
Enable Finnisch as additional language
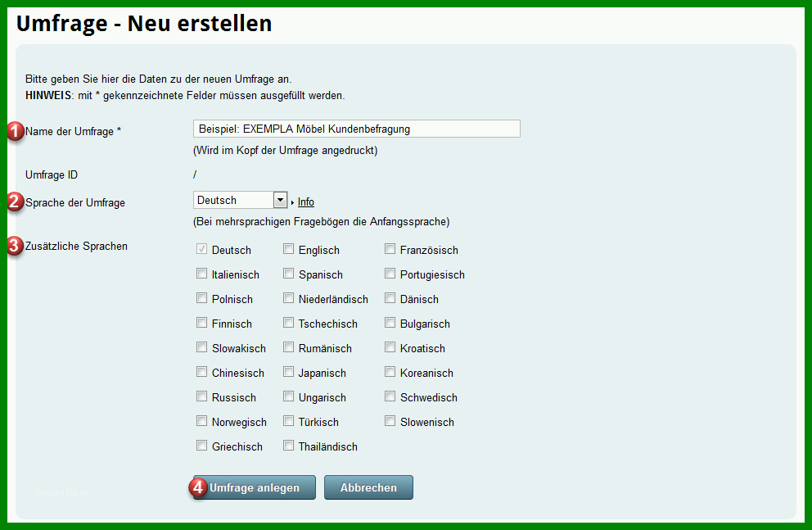(201, 323)
